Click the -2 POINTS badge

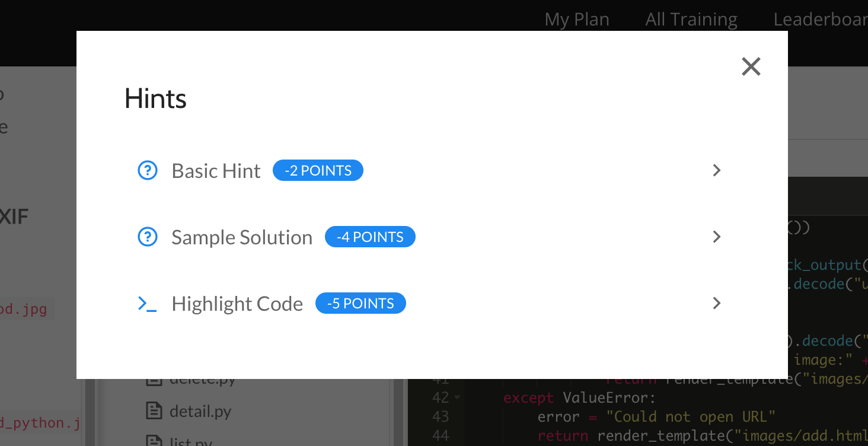(318, 171)
